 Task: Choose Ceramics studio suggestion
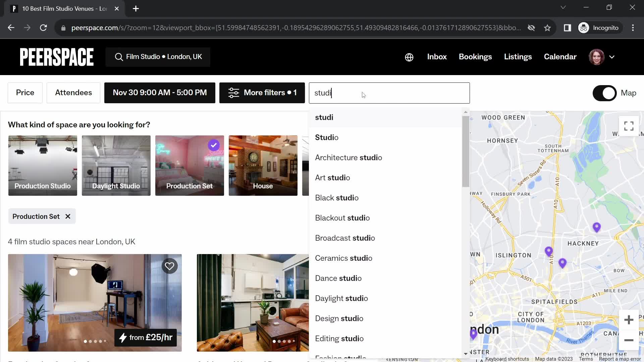coord(385,258)
